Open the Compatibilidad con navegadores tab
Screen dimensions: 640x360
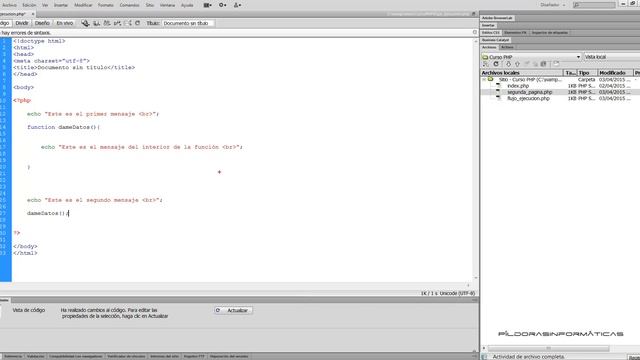tap(76, 356)
